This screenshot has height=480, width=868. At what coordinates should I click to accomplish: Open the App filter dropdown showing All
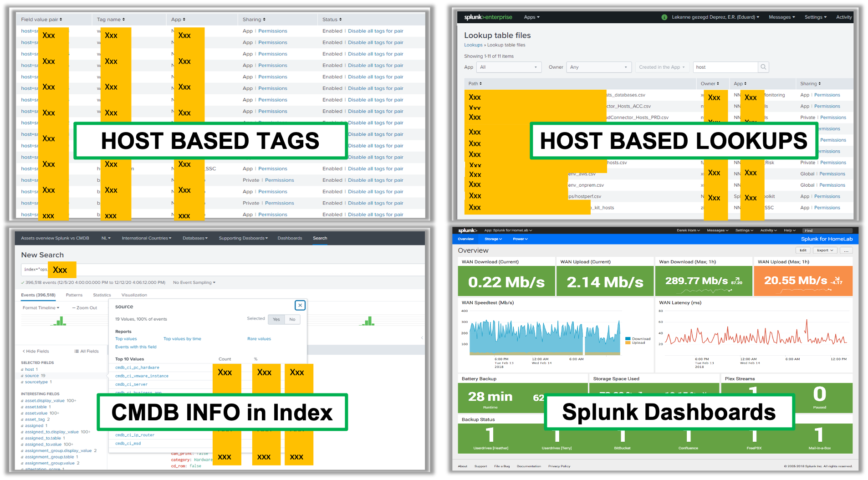509,67
